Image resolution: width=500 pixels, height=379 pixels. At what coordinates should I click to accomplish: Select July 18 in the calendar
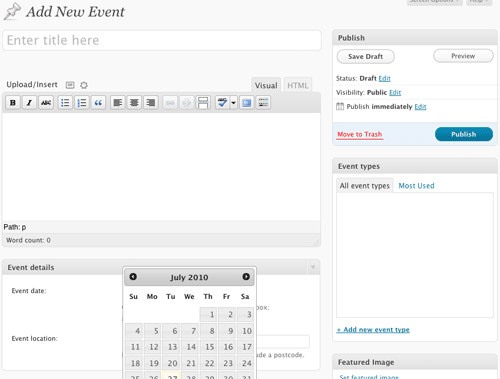click(x=134, y=363)
